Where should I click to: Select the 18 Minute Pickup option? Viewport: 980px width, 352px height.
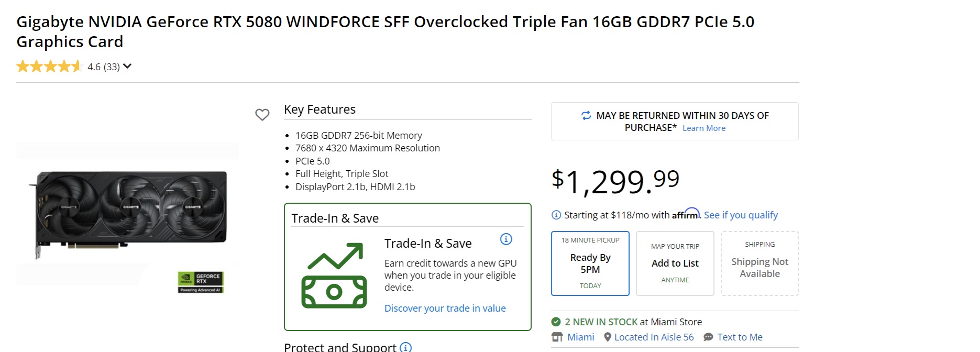coord(590,263)
